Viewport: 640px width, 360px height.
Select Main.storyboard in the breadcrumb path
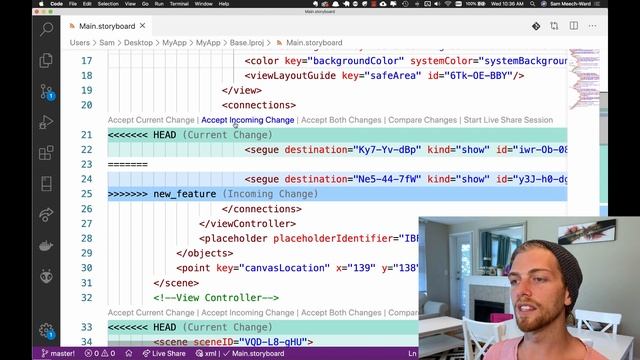point(314,42)
